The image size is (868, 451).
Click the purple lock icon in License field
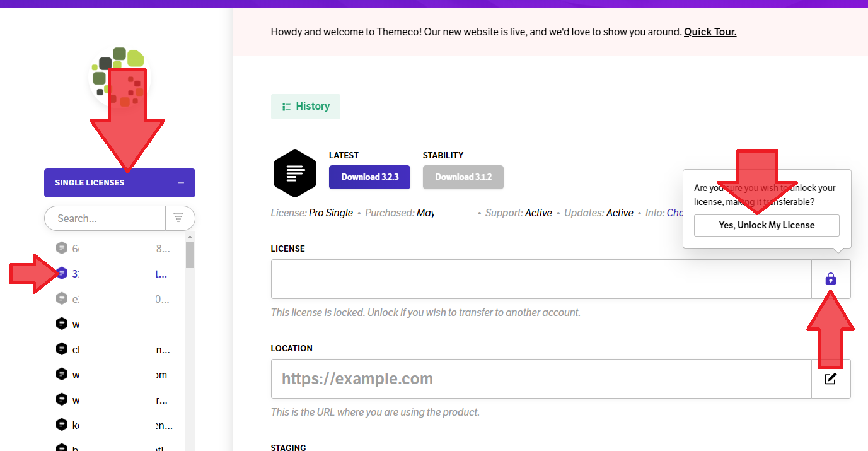point(831,279)
